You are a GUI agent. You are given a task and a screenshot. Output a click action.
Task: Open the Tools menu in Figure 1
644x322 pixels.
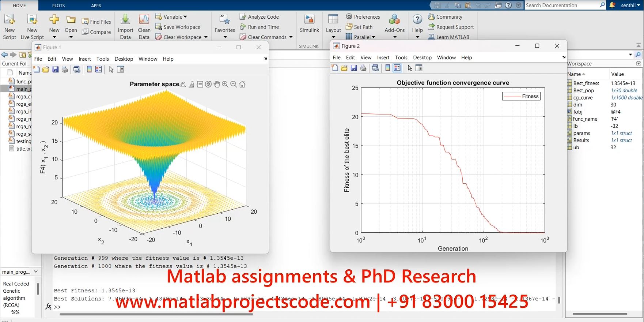click(x=103, y=59)
